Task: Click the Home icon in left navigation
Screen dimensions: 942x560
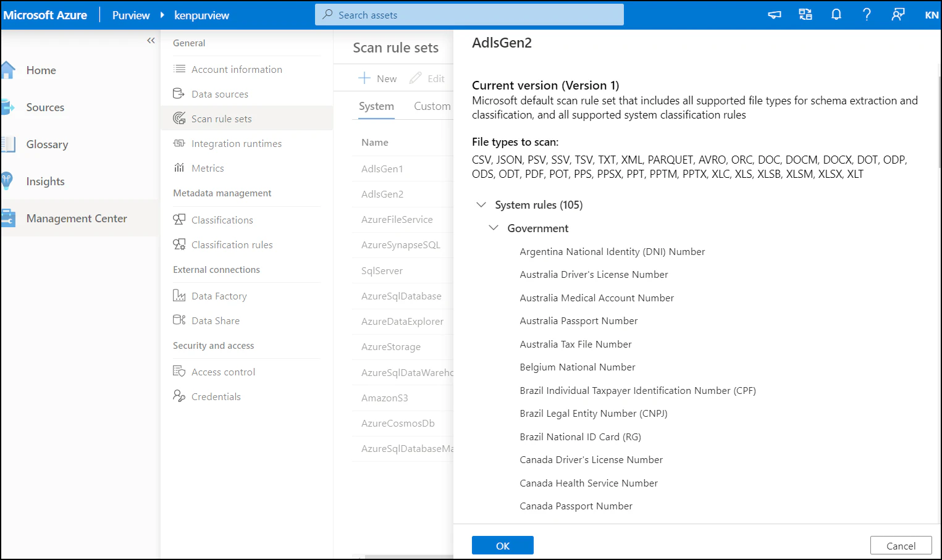Action: coord(7,70)
